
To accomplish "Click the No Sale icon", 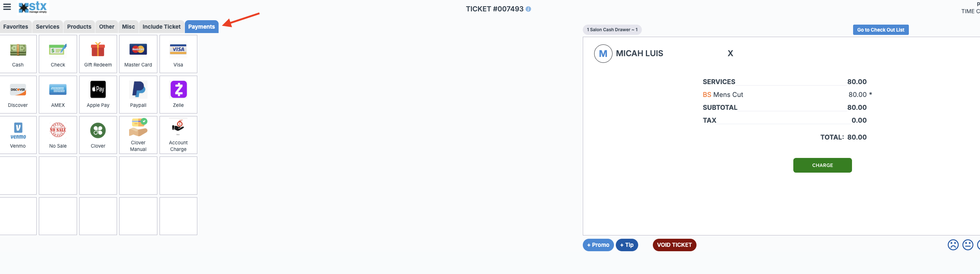I will 58,135.
